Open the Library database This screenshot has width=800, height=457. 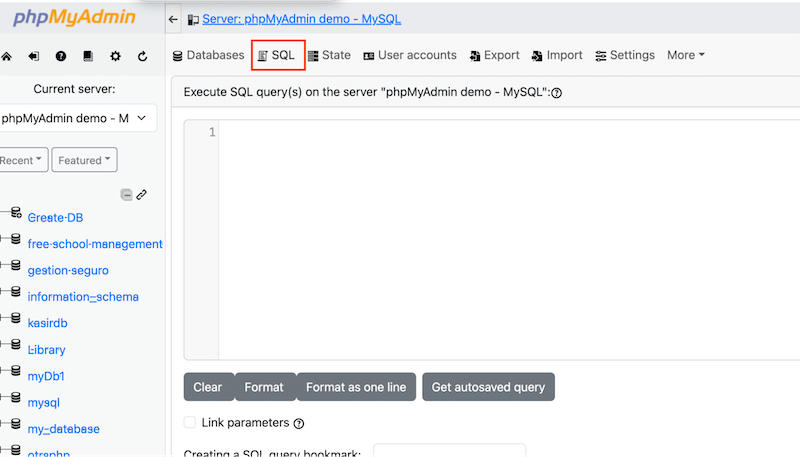(46, 350)
